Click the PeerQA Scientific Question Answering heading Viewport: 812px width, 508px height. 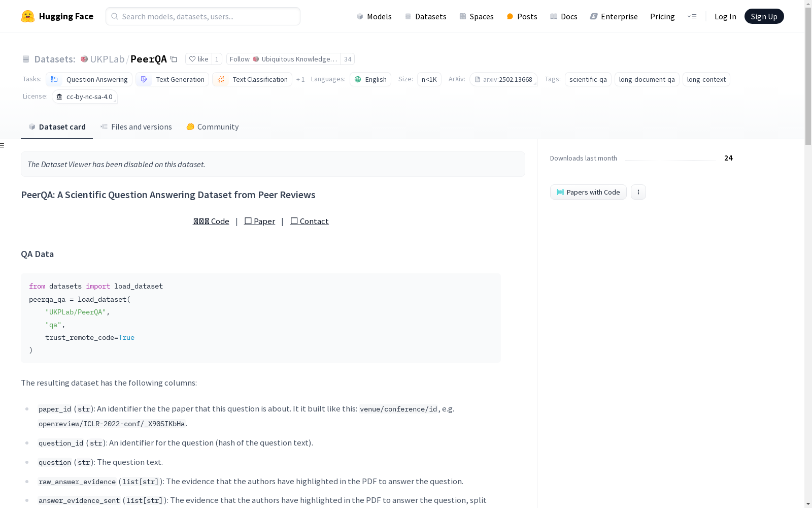tap(168, 195)
